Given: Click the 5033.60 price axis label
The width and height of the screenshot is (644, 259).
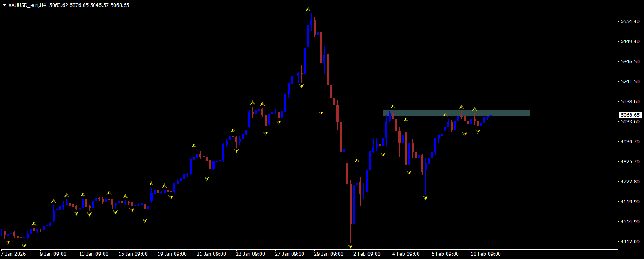Looking at the screenshot, I should pos(630,122).
